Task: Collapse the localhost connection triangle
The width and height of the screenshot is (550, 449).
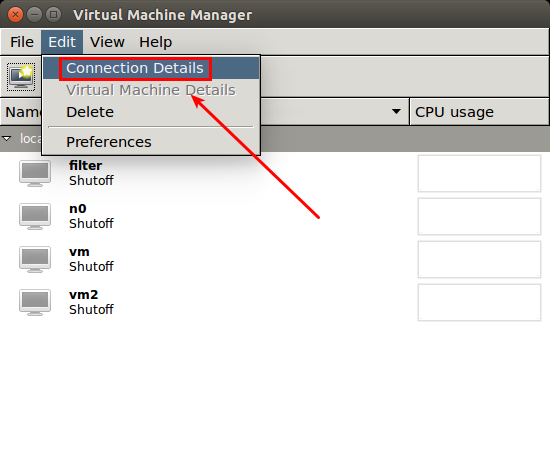Action: (x=7, y=139)
